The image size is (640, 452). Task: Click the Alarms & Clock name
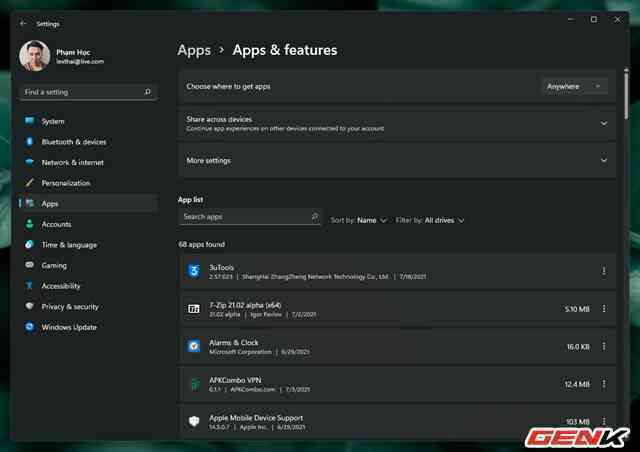click(x=233, y=343)
